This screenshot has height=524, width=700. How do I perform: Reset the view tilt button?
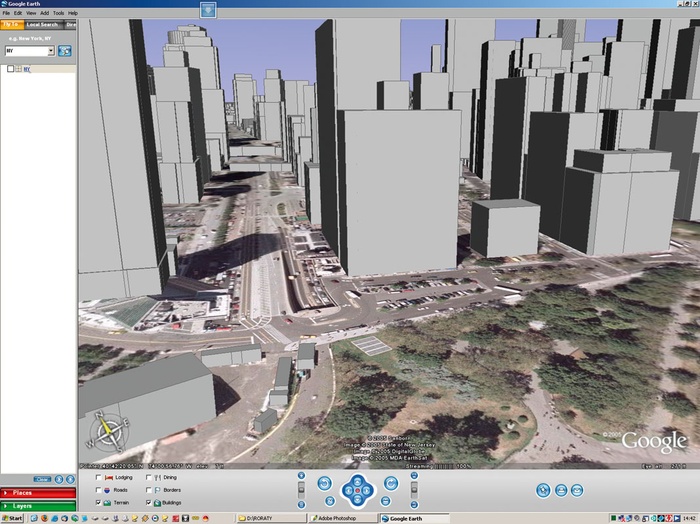coord(386,501)
